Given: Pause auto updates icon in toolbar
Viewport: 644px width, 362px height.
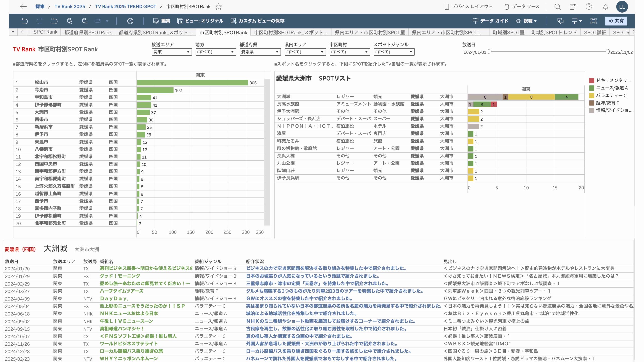Looking at the screenshot, I should click(x=85, y=21).
